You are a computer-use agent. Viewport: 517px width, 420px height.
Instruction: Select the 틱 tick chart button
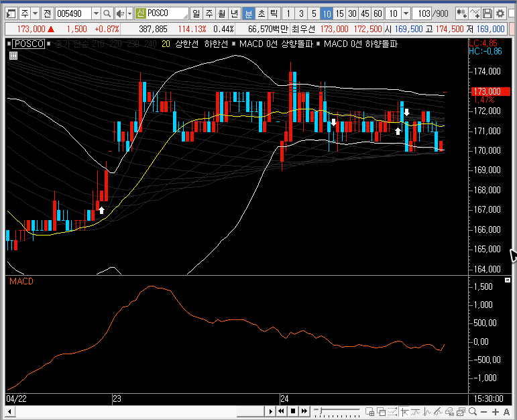[274, 13]
